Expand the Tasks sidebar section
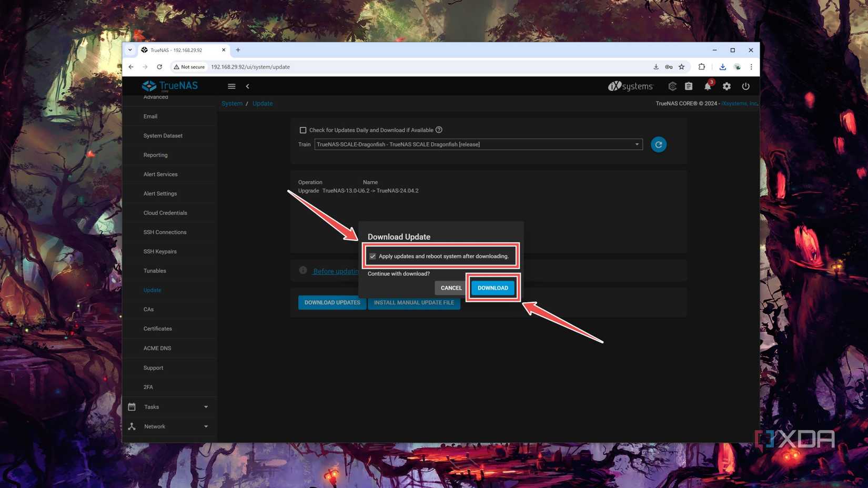868x488 pixels. click(x=169, y=406)
